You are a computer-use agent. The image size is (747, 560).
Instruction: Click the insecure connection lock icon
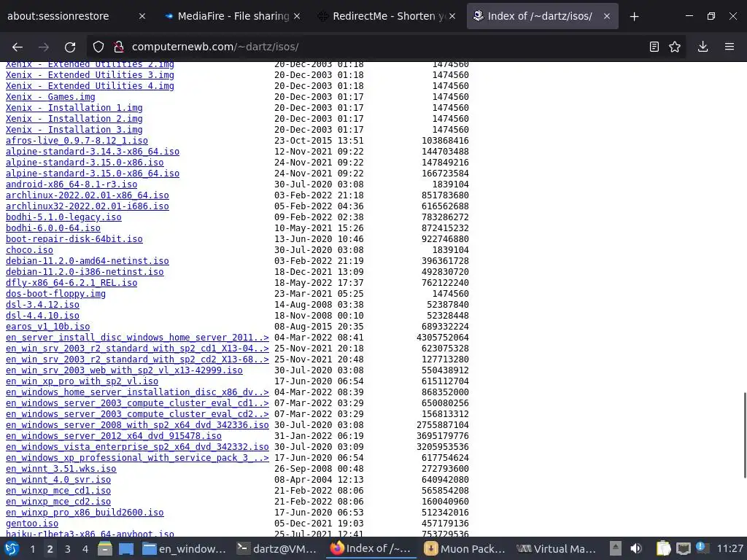tap(119, 47)
